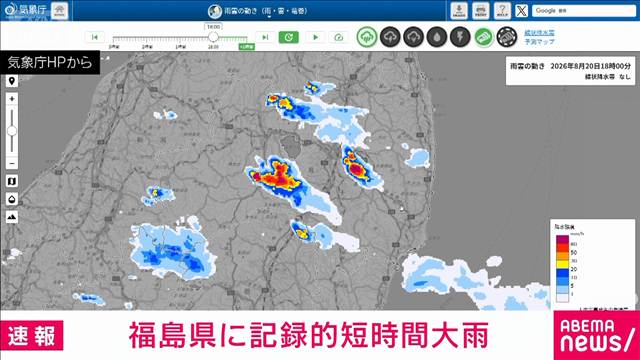Screen dimensions: 640x360
Task: Click the 18:00 time slider handle
Action: [x=213, y=37]
